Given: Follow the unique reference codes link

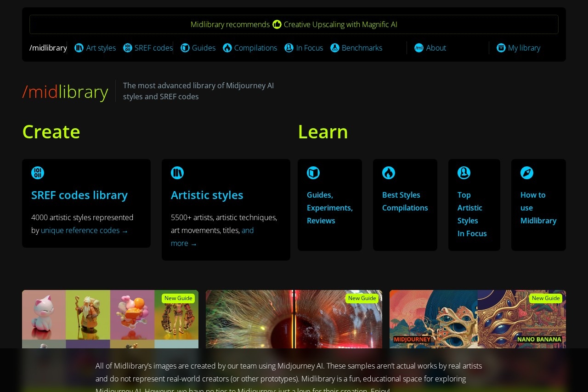Looking at the screenshot, I should pyautogui.click(x=80, y=230).
